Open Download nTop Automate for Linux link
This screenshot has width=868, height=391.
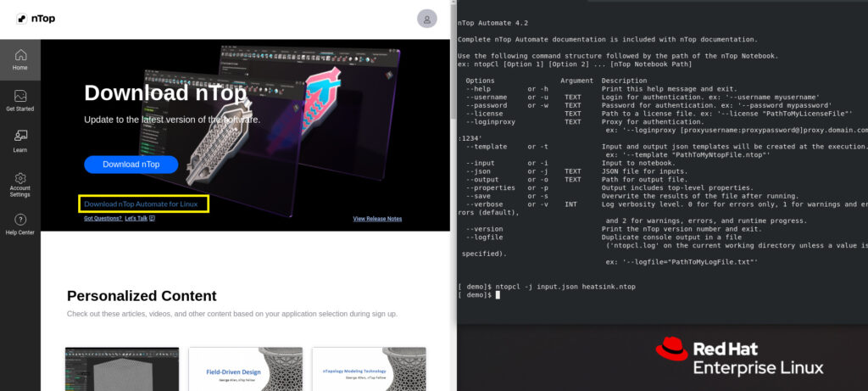point(141,204)
